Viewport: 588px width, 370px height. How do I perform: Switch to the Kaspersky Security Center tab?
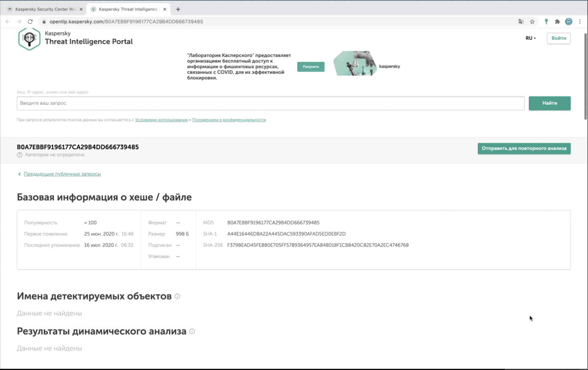click(x=44, y=9)
